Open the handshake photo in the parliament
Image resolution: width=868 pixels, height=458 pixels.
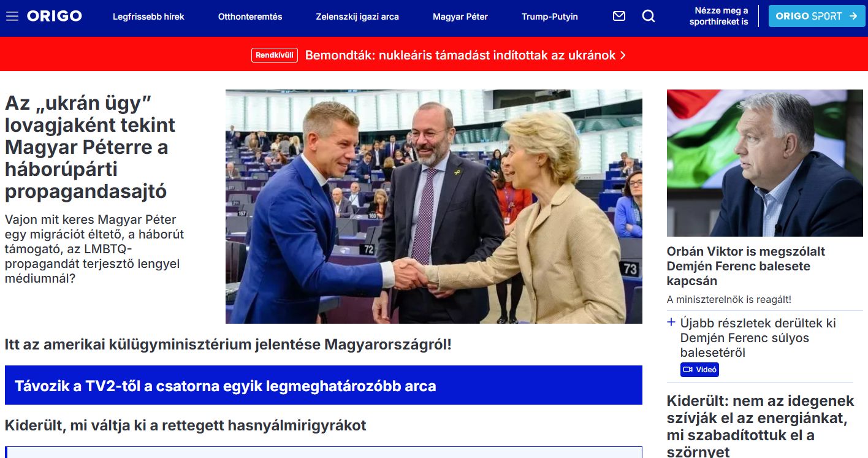(x=434, y=207)
